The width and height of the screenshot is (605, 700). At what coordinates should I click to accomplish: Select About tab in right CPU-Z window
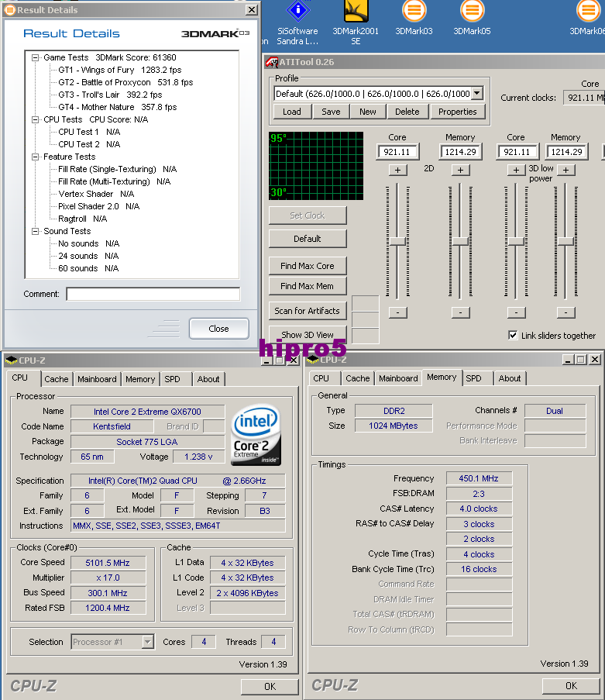pos(510,378)
